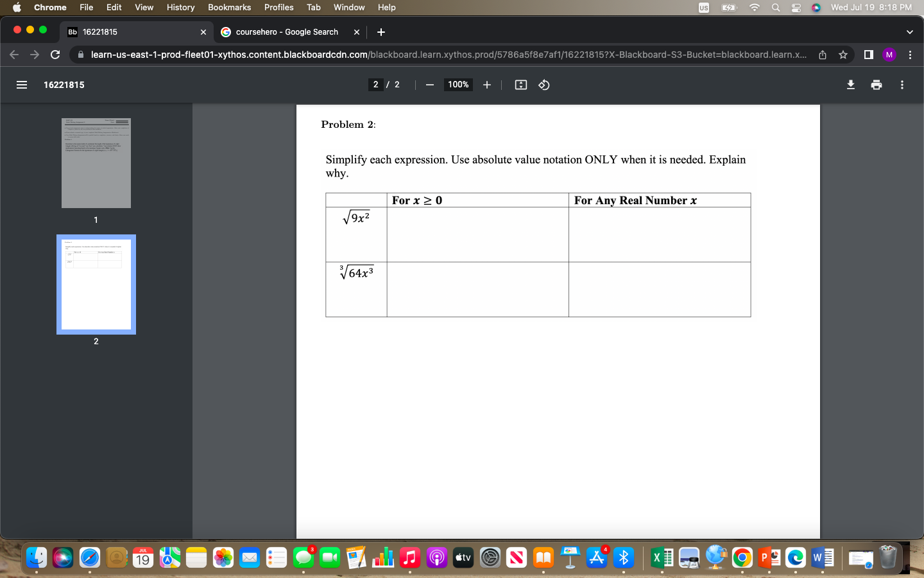Open Microsoft Excel from the dock
This screenshot has width=924, height=578.
click(660, 558)
